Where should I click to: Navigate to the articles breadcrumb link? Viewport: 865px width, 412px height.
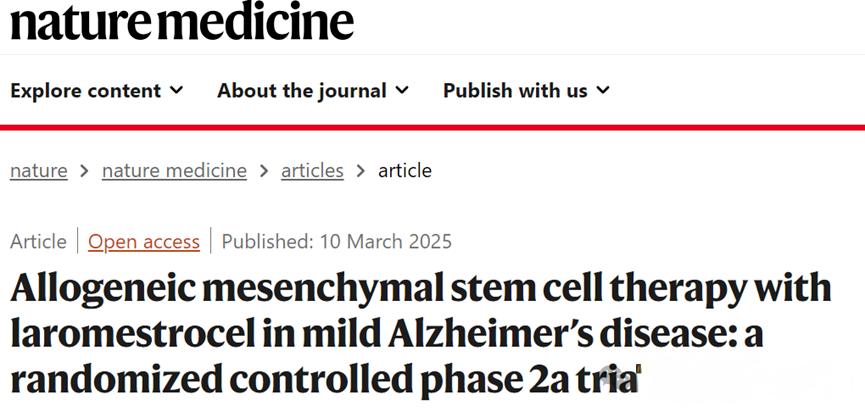click(x=312, y=170)
